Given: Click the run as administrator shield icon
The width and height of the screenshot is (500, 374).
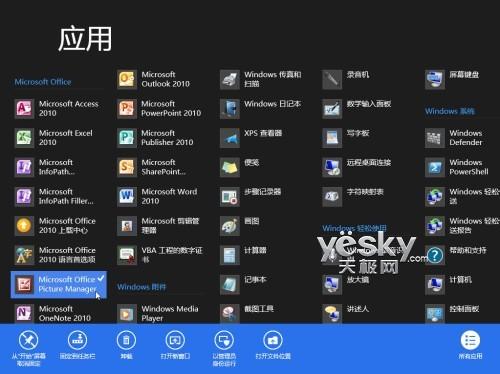Looking at the screenshot, I should click(224, 340).
